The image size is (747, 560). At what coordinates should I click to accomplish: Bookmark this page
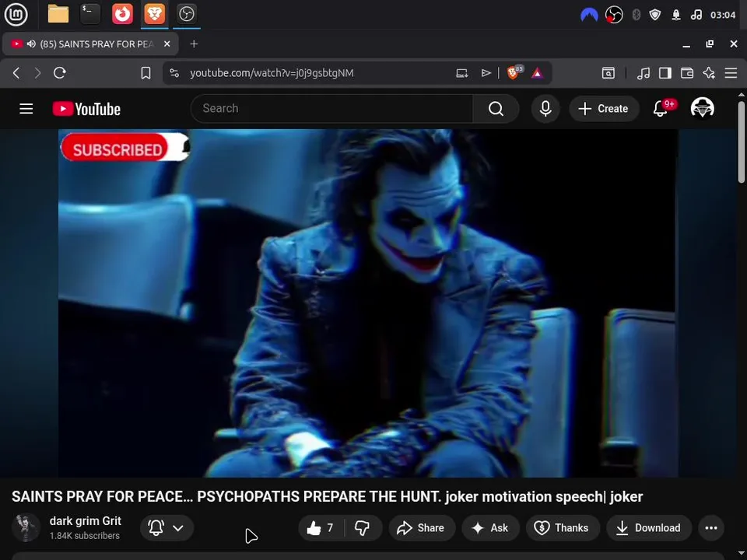[x=146, y=73]
